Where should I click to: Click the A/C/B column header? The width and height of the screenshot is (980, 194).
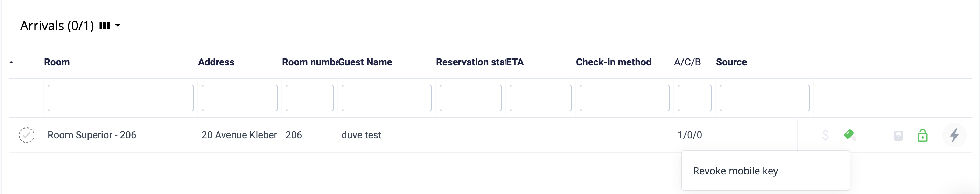tap(687, 62)
